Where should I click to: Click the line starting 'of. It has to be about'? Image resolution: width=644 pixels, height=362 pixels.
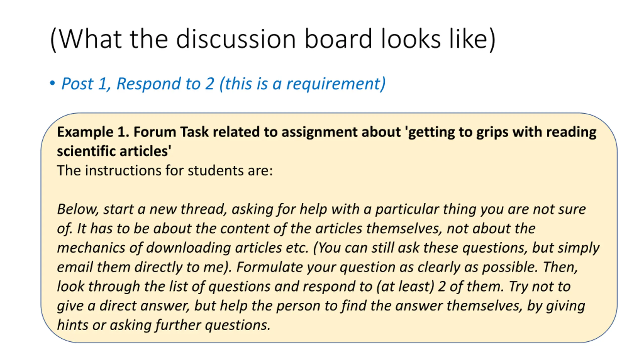[x=296, y=229]
